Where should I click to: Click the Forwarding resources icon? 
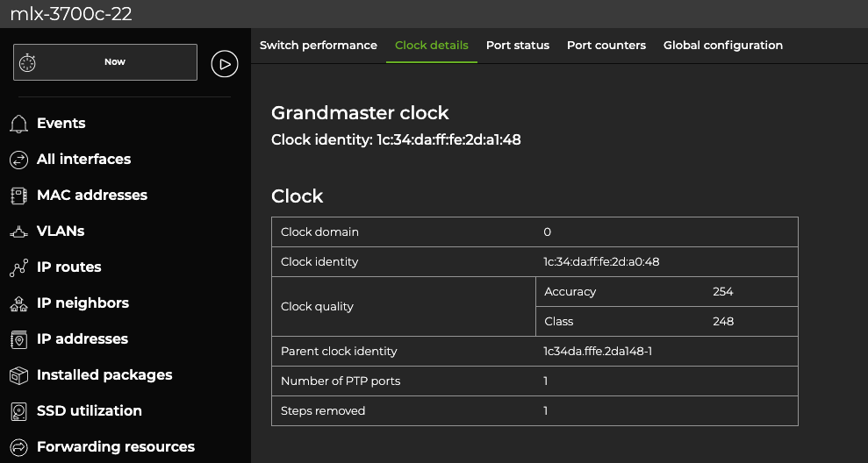18,447
